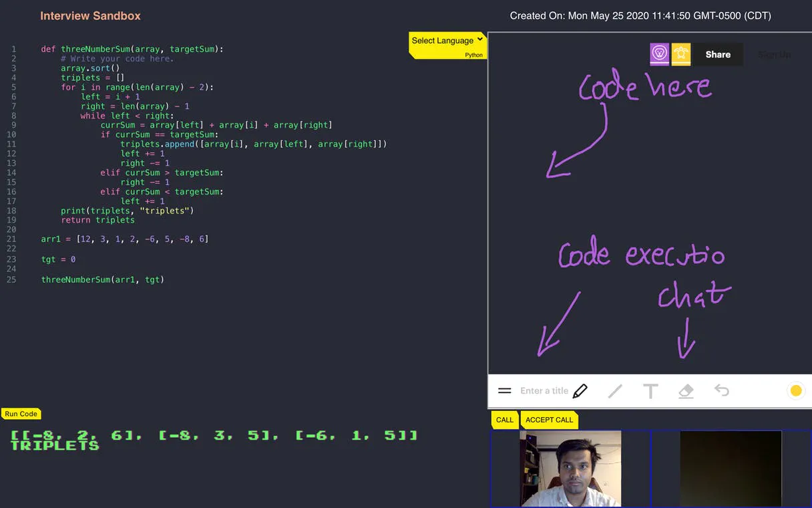
Task: Undo the last whiteboard stroke
Action: (721, 390)
